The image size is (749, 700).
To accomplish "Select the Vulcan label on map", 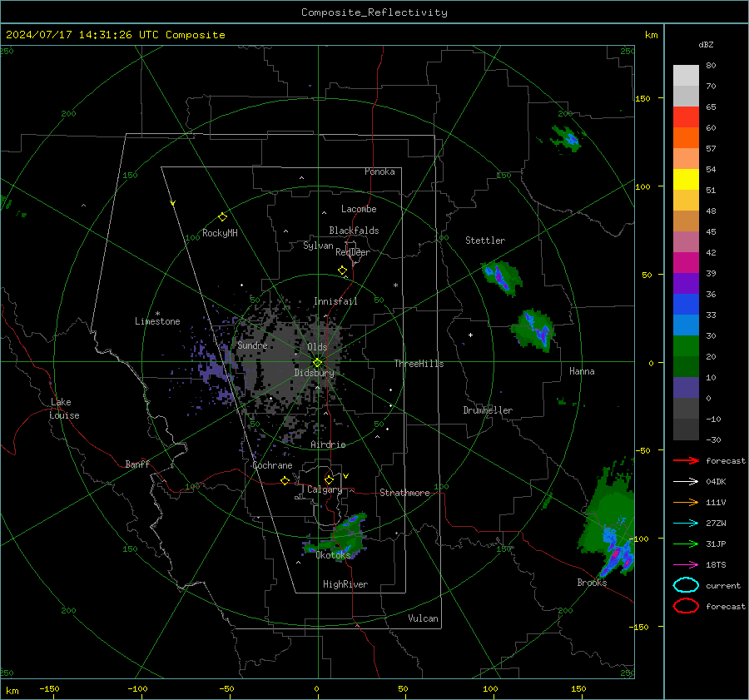I will coord(423,618).
